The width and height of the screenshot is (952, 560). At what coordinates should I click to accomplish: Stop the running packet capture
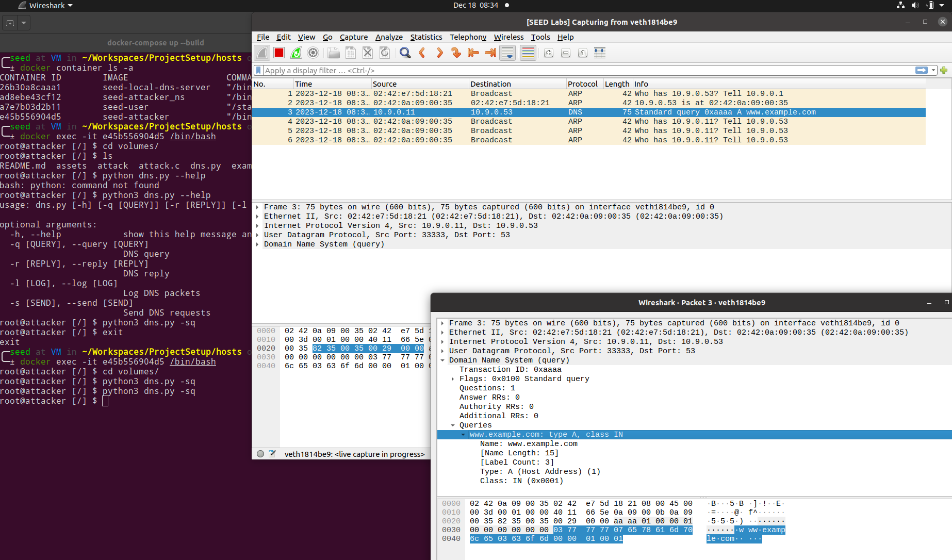pos(279,53)
